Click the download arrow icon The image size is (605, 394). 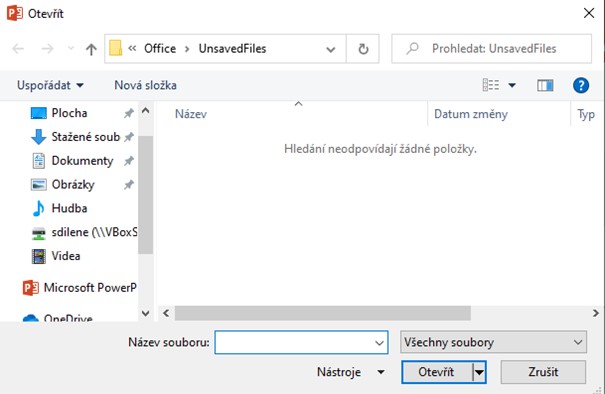click(38, 137)
